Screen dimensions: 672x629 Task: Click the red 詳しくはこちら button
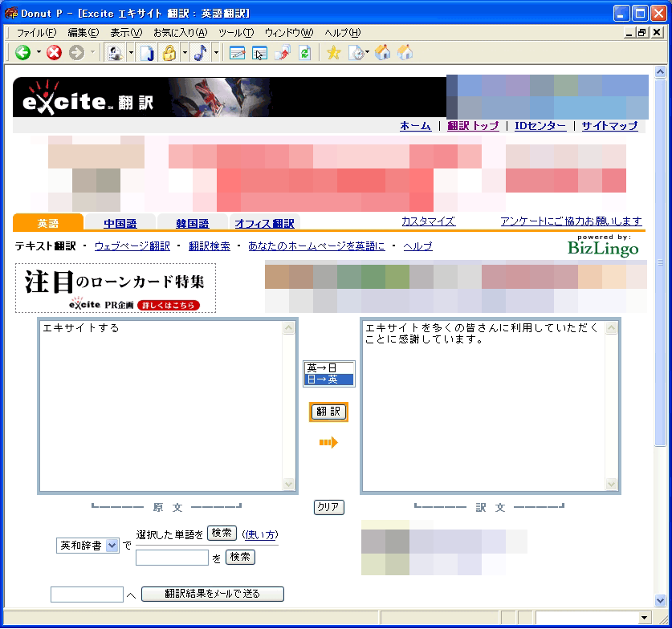[169, 306]
